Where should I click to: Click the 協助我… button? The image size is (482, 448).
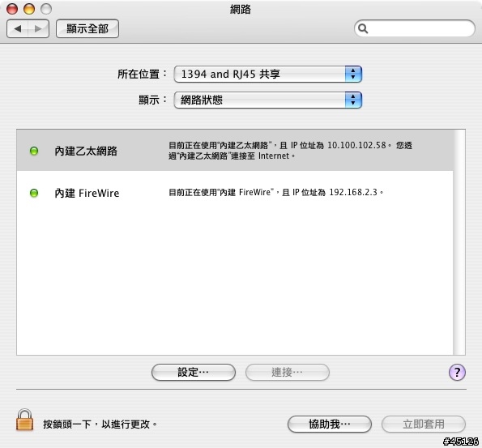pyautogui.click(x=330, y=425)
